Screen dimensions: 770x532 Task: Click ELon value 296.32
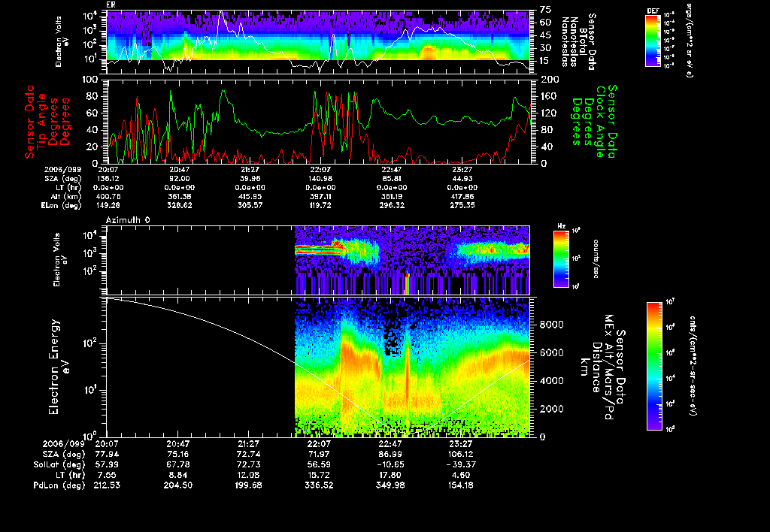(x=392, y=205)
